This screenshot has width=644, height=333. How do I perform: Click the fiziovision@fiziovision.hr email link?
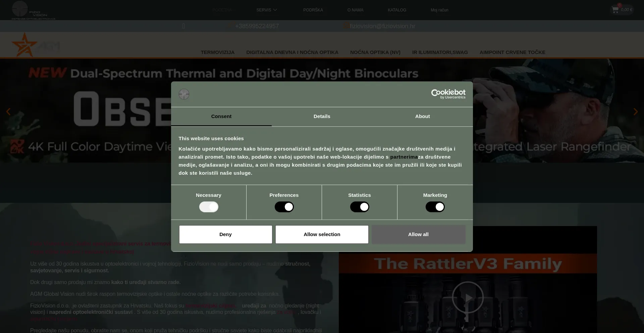382,26
